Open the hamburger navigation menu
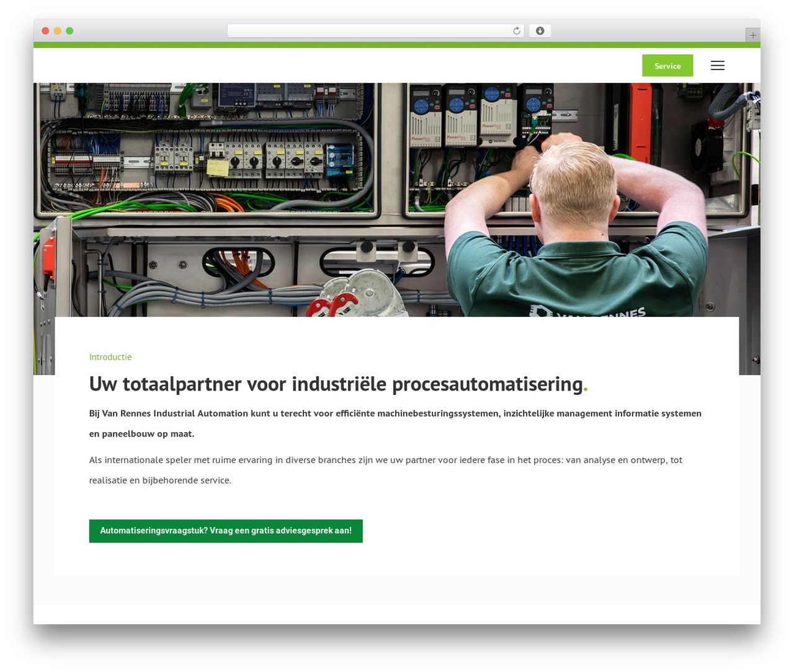The width and height of the screenshot is (794, 672). coord(717,66)
